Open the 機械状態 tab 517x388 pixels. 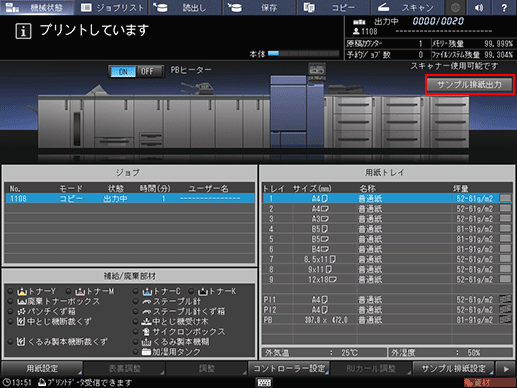37,7
